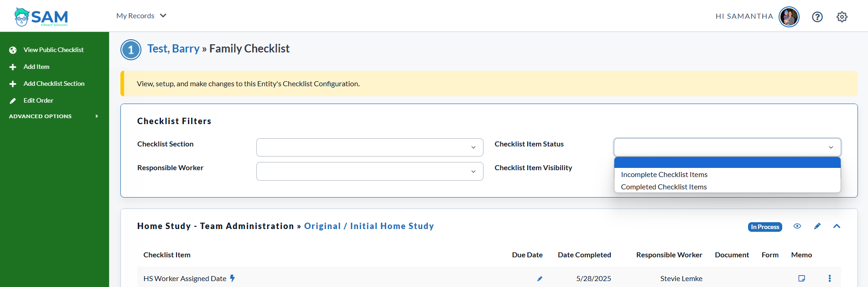Click the lightning bolt icon beside HS Worker Assigned Date
This screenshot has width=868, height=287.
coord(232,278)
